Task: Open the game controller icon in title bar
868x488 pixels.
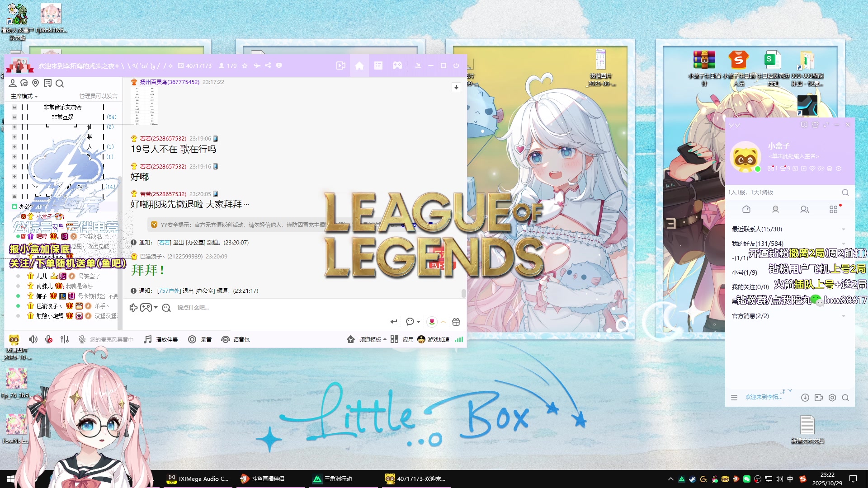Action: click(397, 66)
